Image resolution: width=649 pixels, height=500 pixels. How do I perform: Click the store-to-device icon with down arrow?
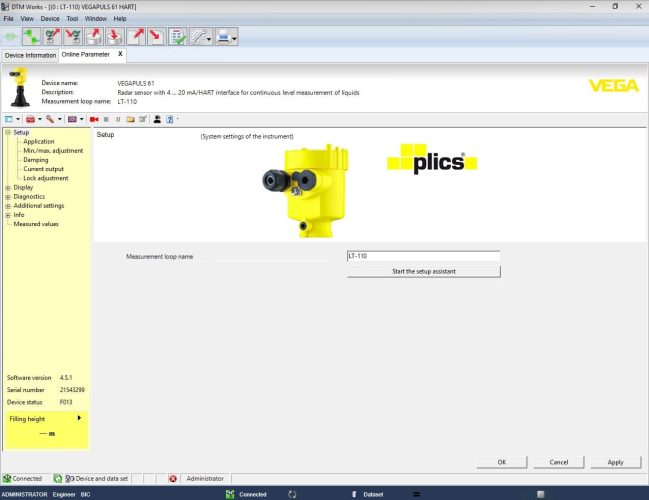coord(73,37)
